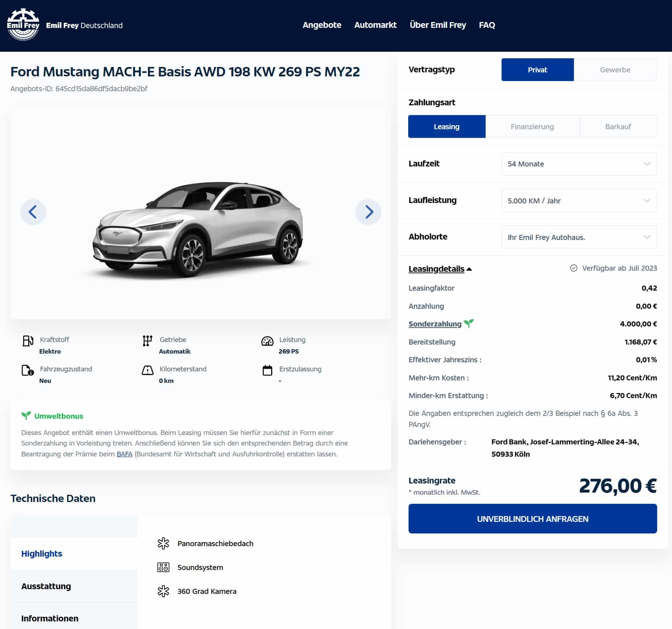Click the Emil Frey logo

[x=23, y=25]
